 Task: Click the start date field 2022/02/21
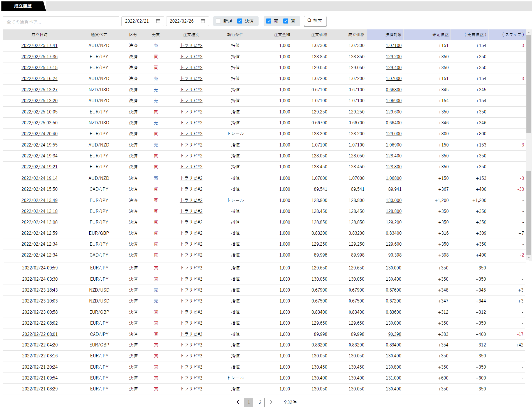(x=143, y=21)
